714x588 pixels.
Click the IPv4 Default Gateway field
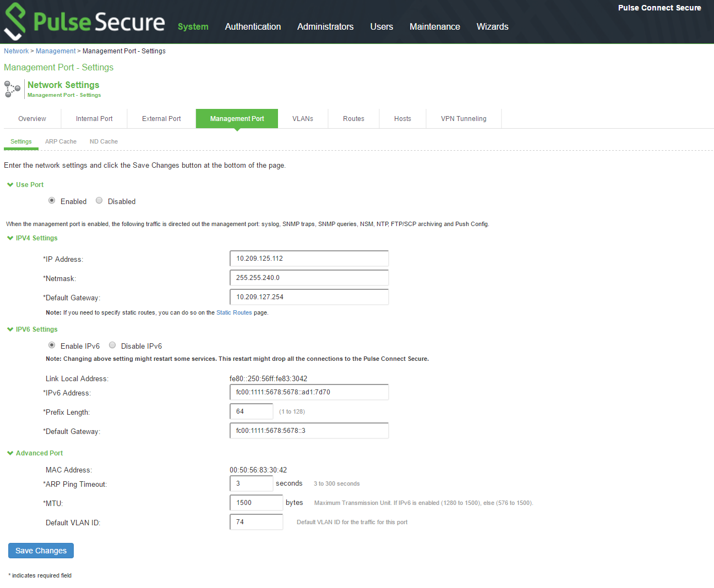click(x=309, y=297)
